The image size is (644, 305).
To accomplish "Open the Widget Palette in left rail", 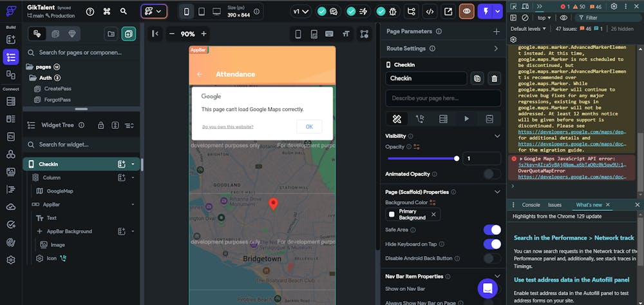I will pyautogui.click(x=11, y=39).
